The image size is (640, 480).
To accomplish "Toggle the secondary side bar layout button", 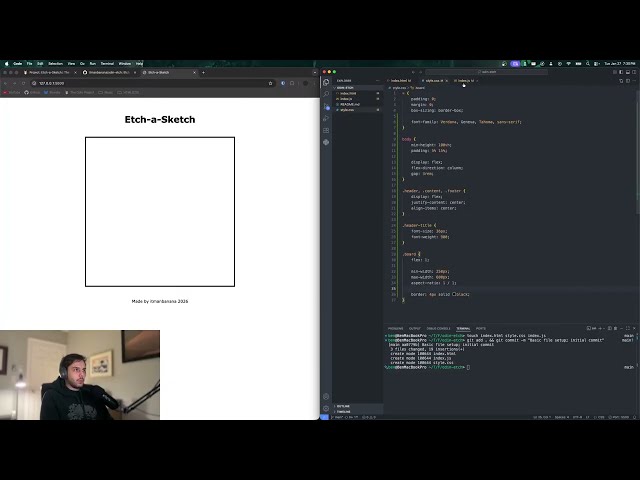I will (x=634, y=72).
